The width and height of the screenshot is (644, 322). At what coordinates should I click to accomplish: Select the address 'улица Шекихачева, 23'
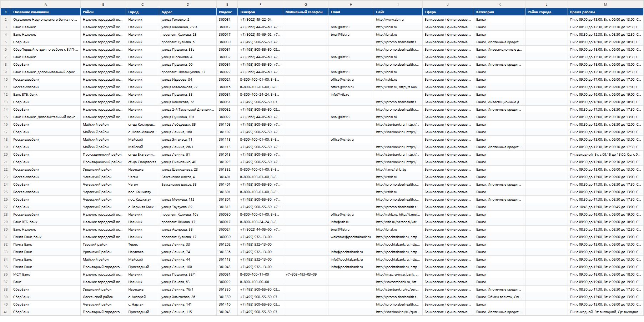pos(188,170)
